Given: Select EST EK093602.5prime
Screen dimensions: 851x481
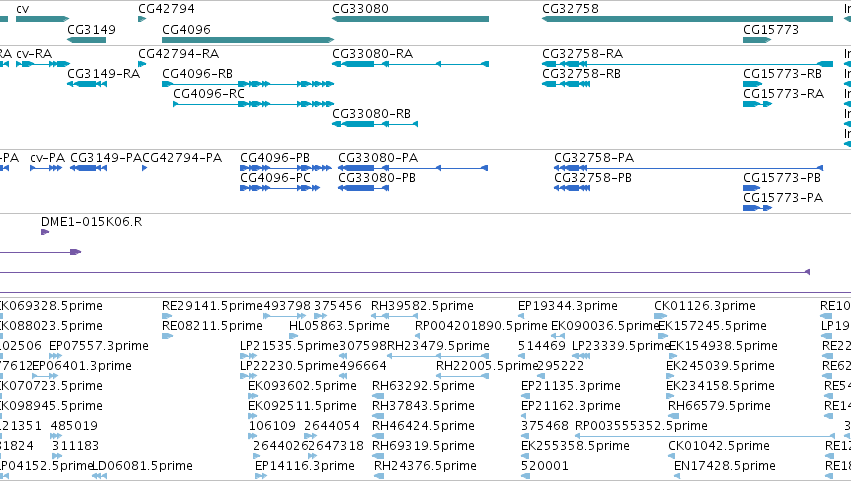Looking at the screenshot, I should [253, 396].
